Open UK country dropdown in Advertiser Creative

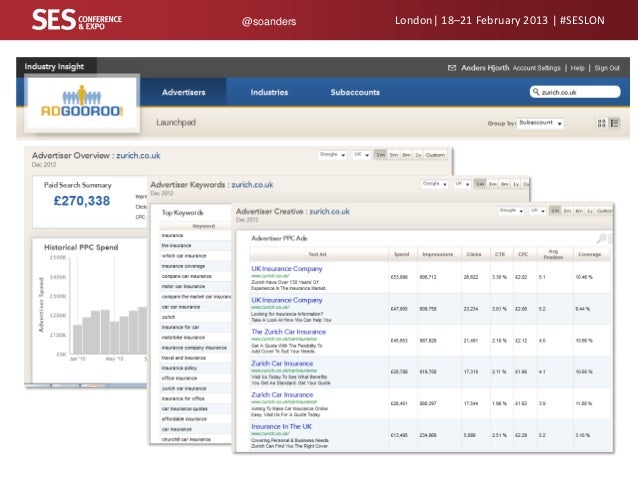(538, 211)
